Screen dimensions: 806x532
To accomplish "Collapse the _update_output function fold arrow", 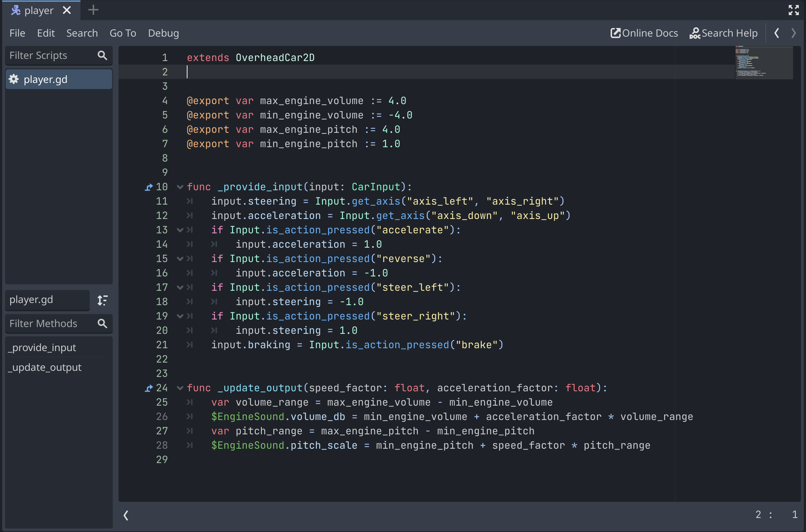I will point(180,388).
